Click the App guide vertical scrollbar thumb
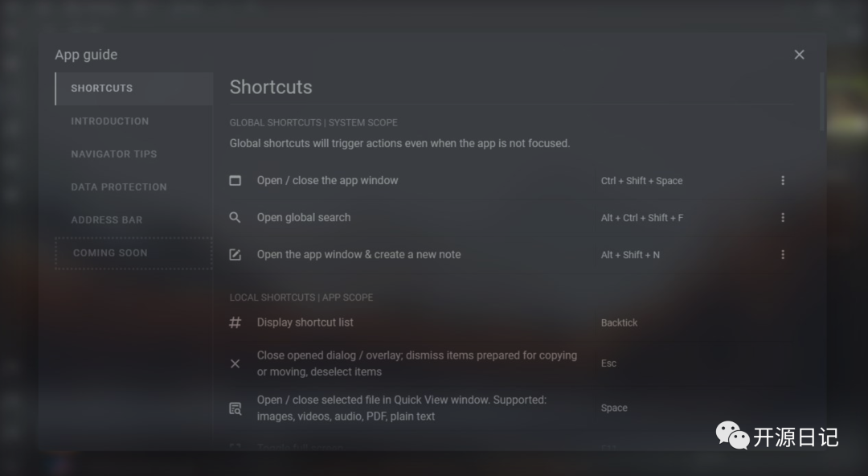The width and height of the screenshot is (868, 476). pos(823,102)
